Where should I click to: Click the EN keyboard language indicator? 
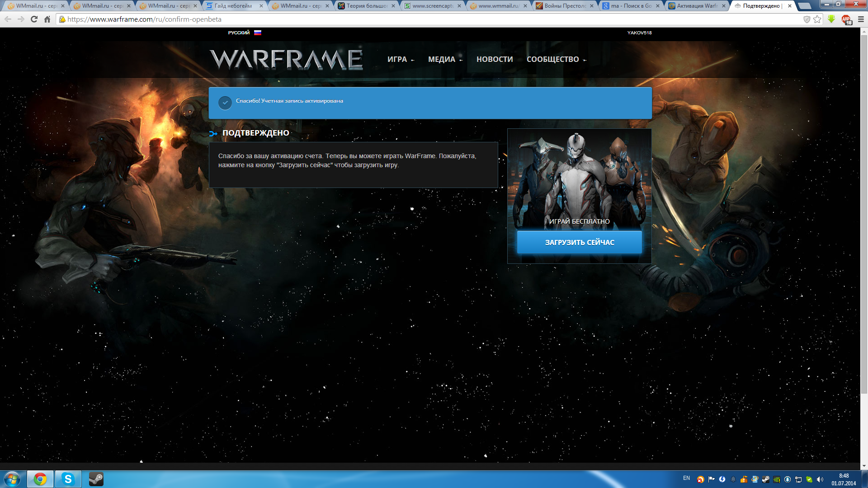pyautogui.click(x=686, y=478)
